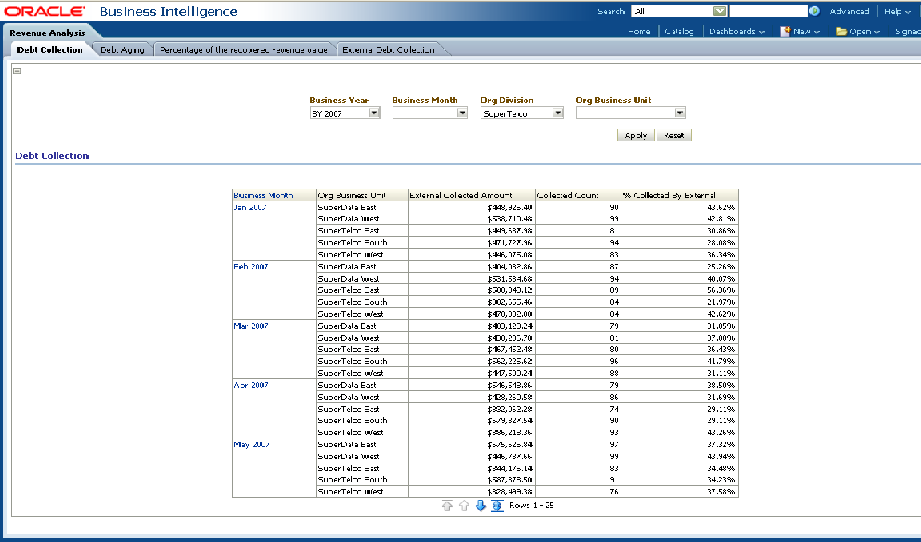Click the May 2007 month link
This screenshot has width=921, height=542.
251,445
